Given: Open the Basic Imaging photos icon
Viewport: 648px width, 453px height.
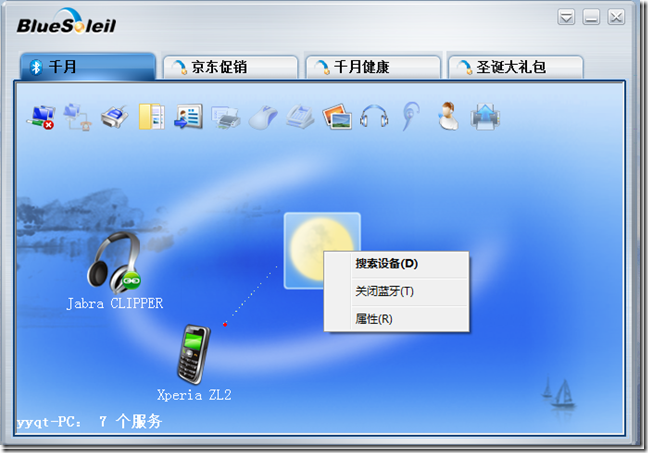Looking at the screenshot, I should (x=337, y=117).
